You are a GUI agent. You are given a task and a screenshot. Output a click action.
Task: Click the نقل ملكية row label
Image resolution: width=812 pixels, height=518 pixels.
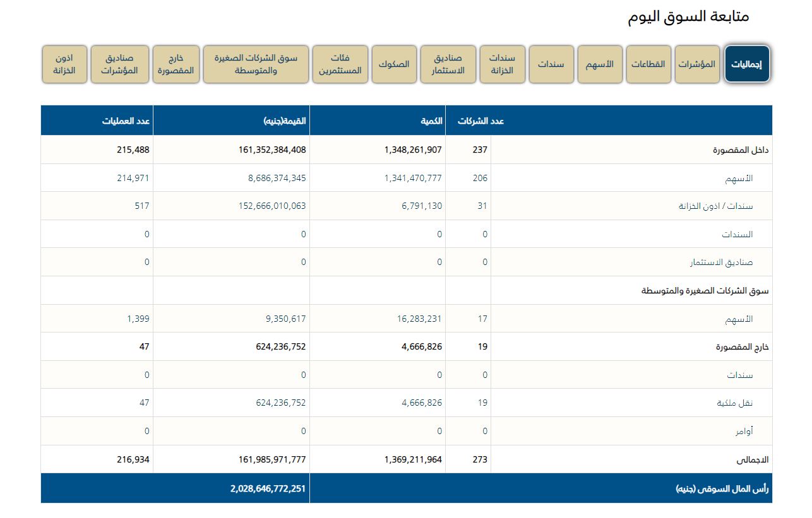click(735, 403)
